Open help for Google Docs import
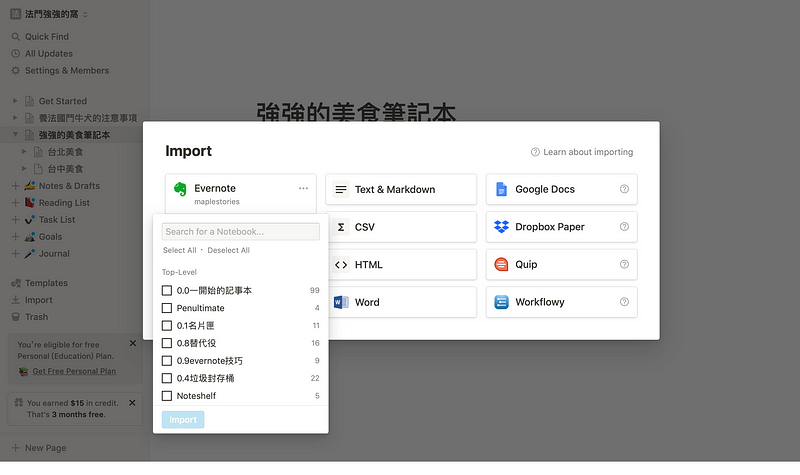This screenshot has width=800, height=475. (624, 189)
